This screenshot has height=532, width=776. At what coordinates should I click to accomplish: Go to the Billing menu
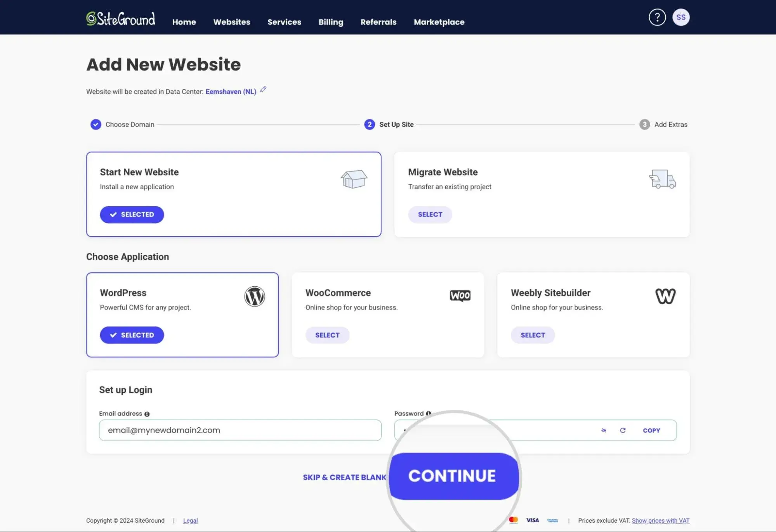330,22
